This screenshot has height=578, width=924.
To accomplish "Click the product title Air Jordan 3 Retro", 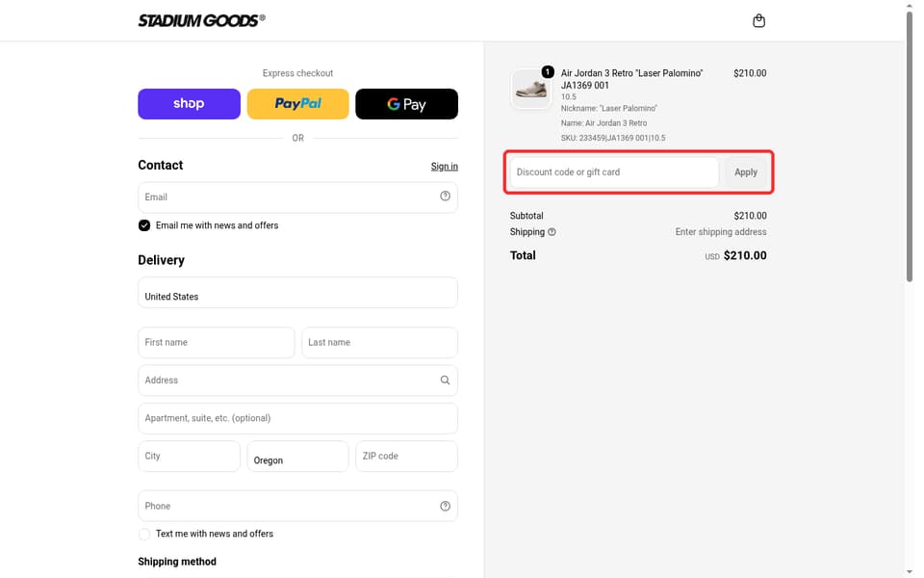I will pyautogui.click(x=631, y=79).
